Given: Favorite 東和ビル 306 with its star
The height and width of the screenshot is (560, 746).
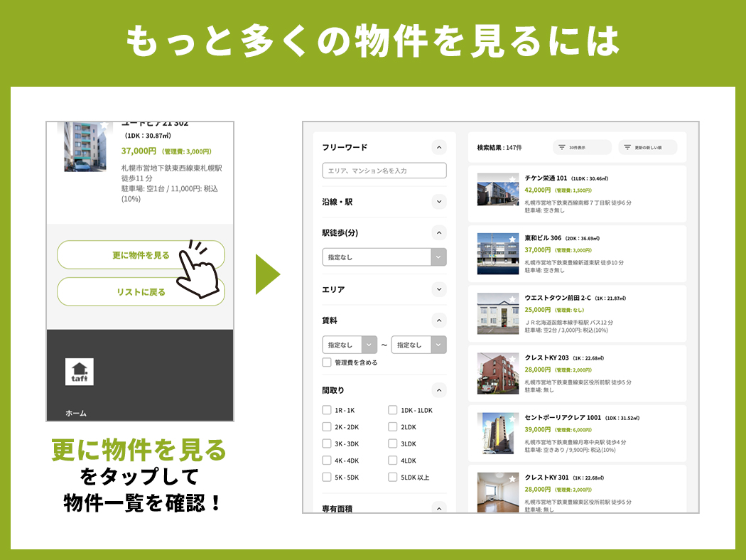Looking at the screenshot, I should 512,239.
